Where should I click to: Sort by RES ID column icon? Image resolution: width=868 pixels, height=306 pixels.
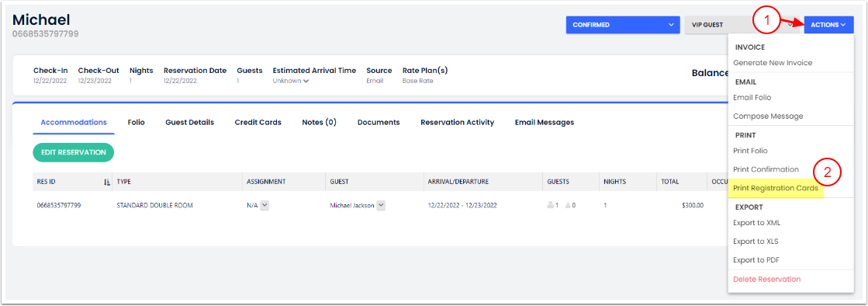click(107, 182)
